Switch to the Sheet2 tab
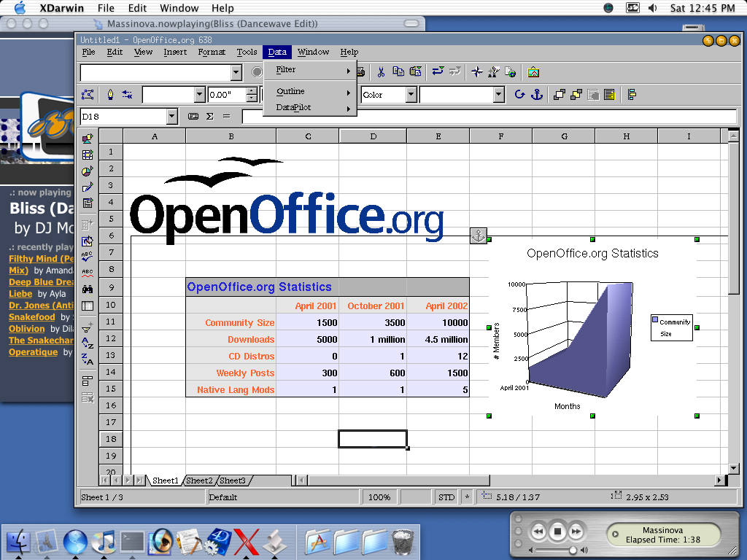Viewport: 747px width, 560px height. click(199, 481)
